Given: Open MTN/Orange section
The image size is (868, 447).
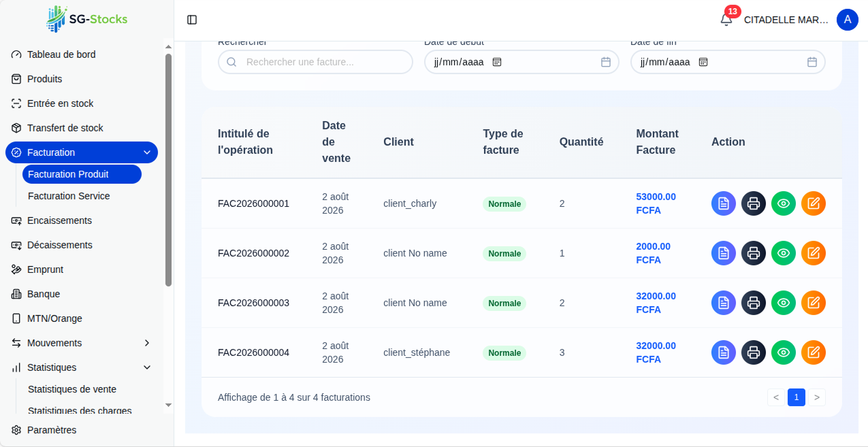Looking at the screenshot, I should coord(82,318).
